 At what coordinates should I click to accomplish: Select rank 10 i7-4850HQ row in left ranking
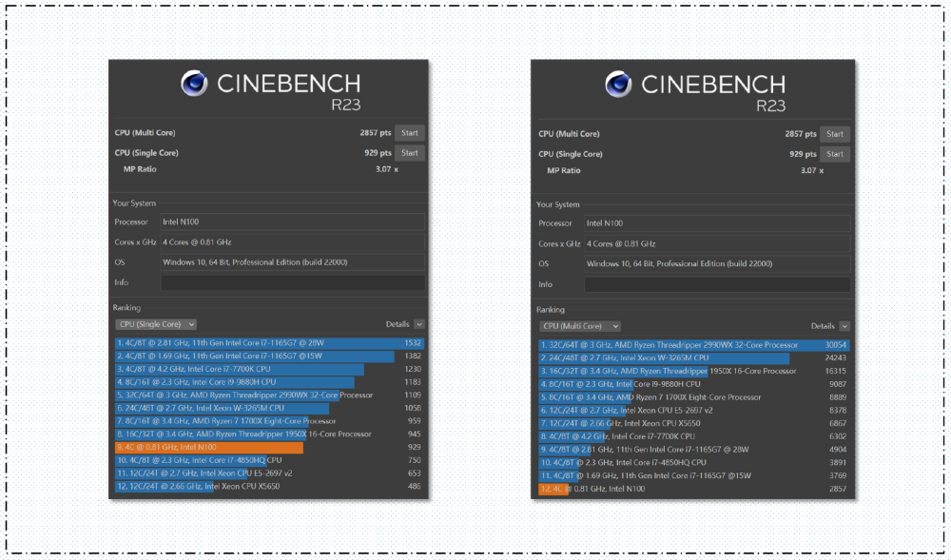click(269, 460)
